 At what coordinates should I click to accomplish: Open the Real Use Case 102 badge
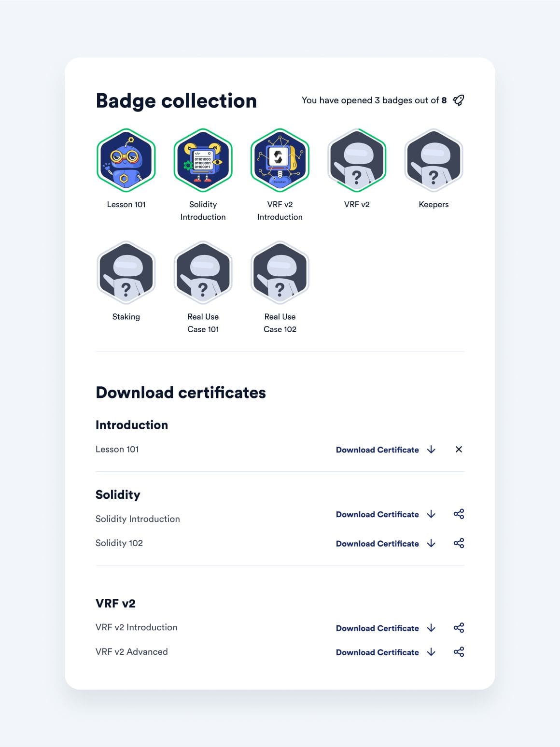click(x=280, y=272)
